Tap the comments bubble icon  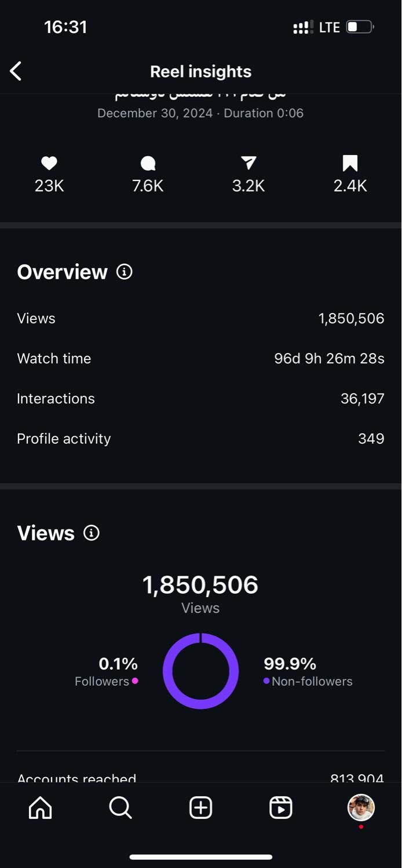pos(148,164)
